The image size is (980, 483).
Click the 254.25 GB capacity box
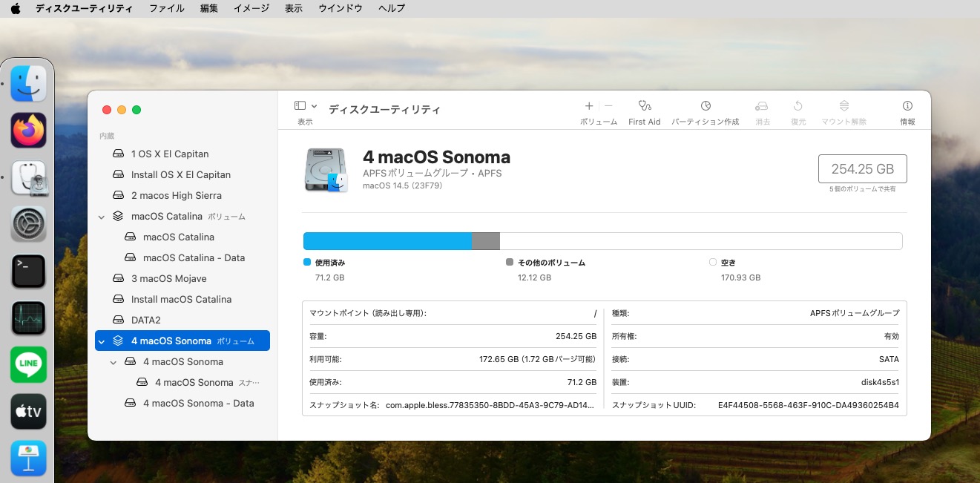(862, 169)
